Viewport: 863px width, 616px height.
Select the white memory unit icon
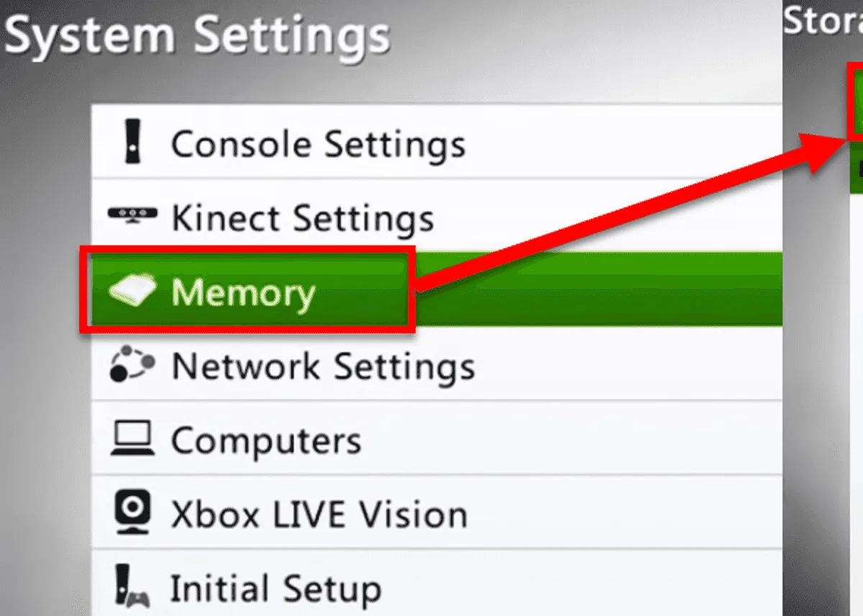click(x=132, y=292)
